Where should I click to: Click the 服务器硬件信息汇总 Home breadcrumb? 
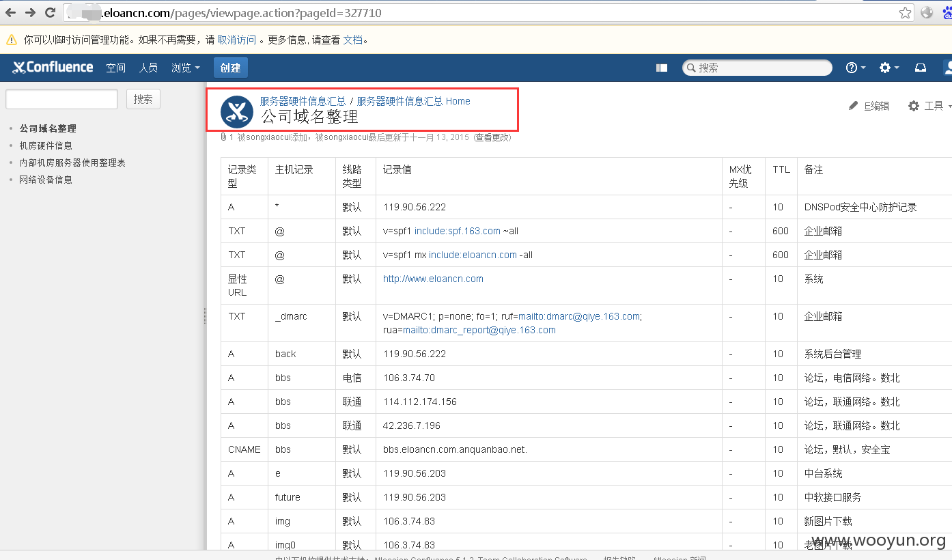[x=413, y=101]
